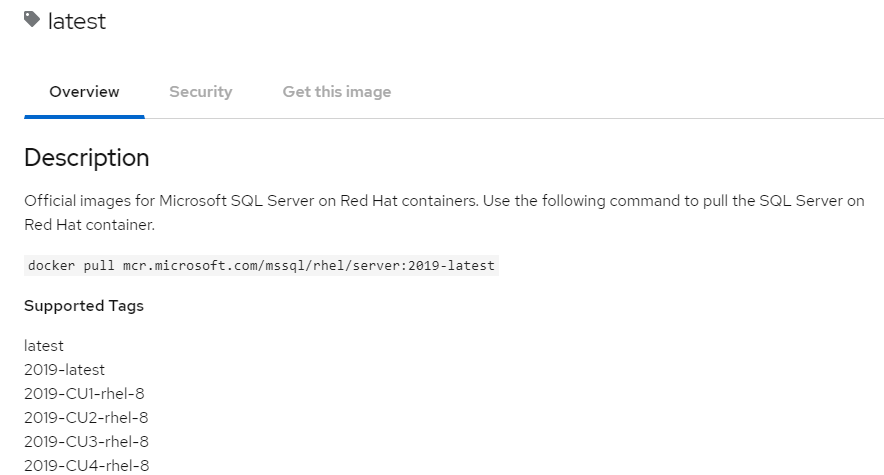
Task: Select the 2019-CU4-rhel-8 tag entry
Action: coord(87,465)
